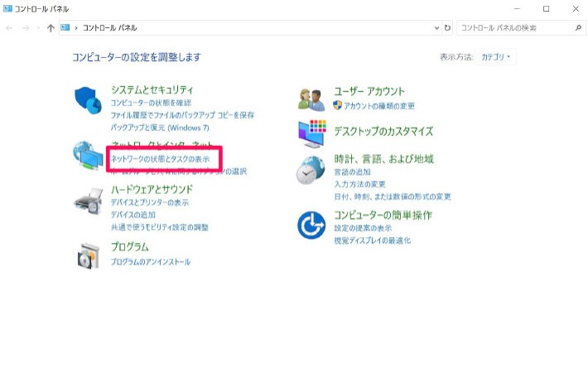Expand the breadcrumb chevron before コントロール パネル
The width and height of the screenshot is (588, 374).
(76, 28)
